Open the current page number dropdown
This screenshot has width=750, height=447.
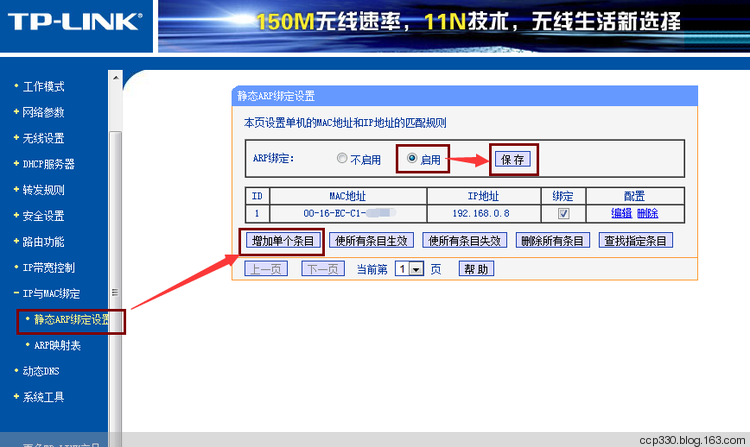[x=409, y=269]
